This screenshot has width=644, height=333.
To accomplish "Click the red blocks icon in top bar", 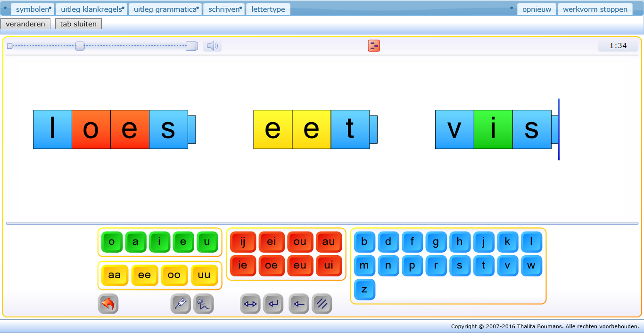I will coord(374,46).
